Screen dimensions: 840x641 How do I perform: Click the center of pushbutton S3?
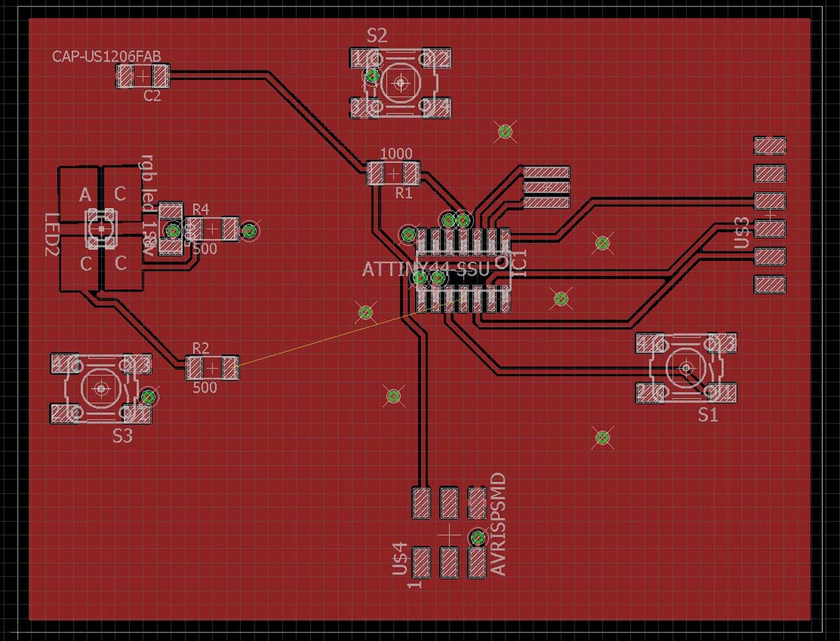pyautogui.click(x=101, y=388)
